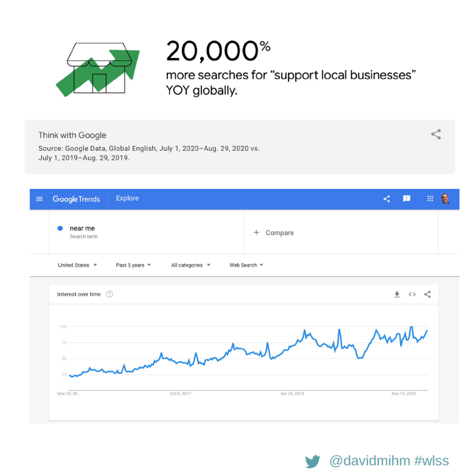The width and height of the screenshot is (471, 476).
Task: Open the Google apps grid icon
Action: click(x=430, y=198)
